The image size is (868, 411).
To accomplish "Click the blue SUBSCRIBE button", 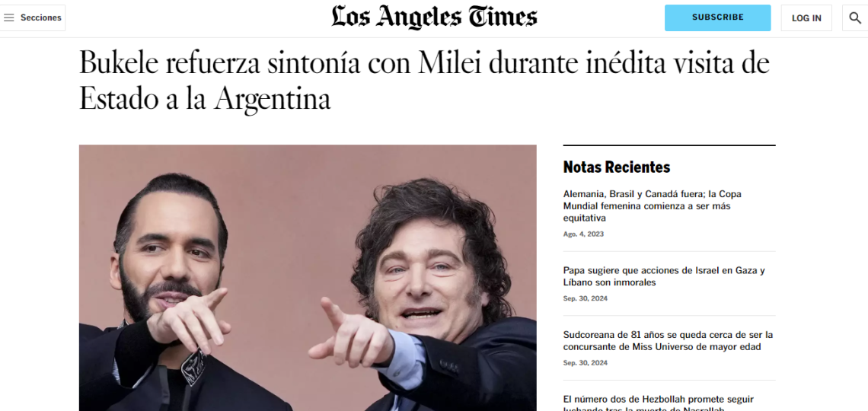I will tap(717, 18).
